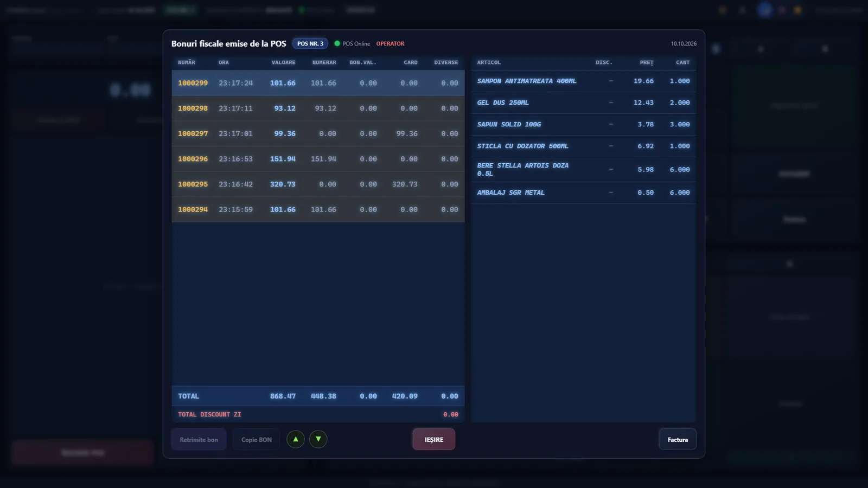Select receipt number 1000295
Image resolution: width=868 pixels, height=488 pixels.
tap(318, 184)
